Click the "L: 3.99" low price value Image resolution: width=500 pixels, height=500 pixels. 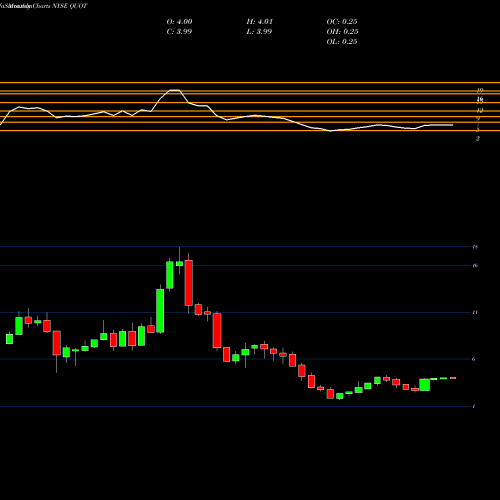(x=259, y=32)
